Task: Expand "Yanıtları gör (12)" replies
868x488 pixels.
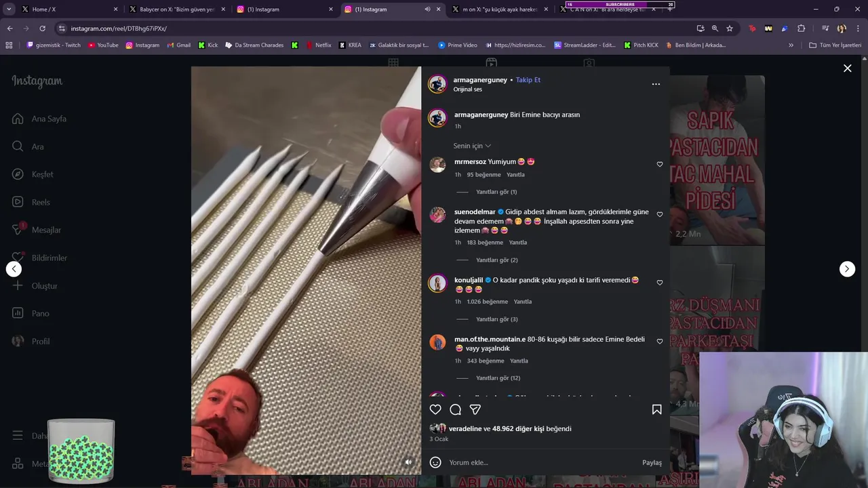Action: (x=498, y=378)
